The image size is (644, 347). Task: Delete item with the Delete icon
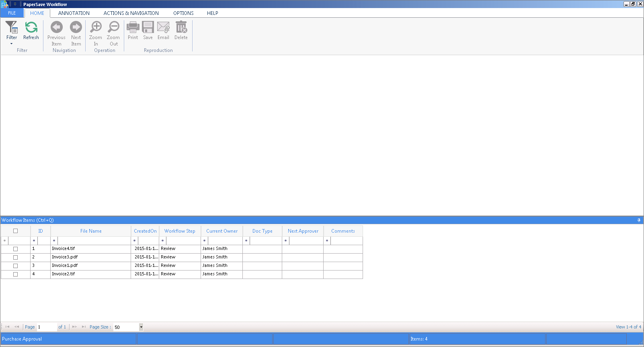tap(181, 28)
